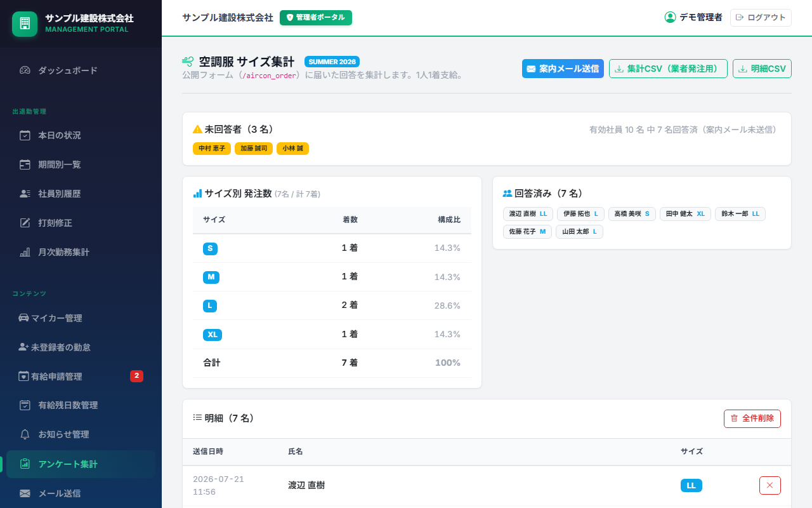Click the shield icon in 管理者ポータル badge
The height and width of the screenshot is (508, 812).
coord(291,18)
